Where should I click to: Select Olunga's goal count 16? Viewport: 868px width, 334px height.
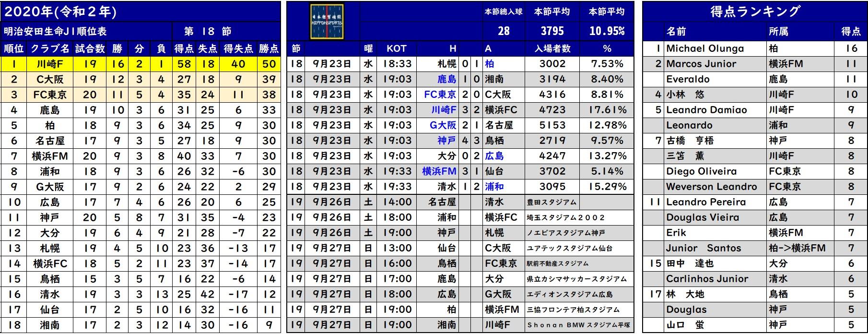coord(851,48)
